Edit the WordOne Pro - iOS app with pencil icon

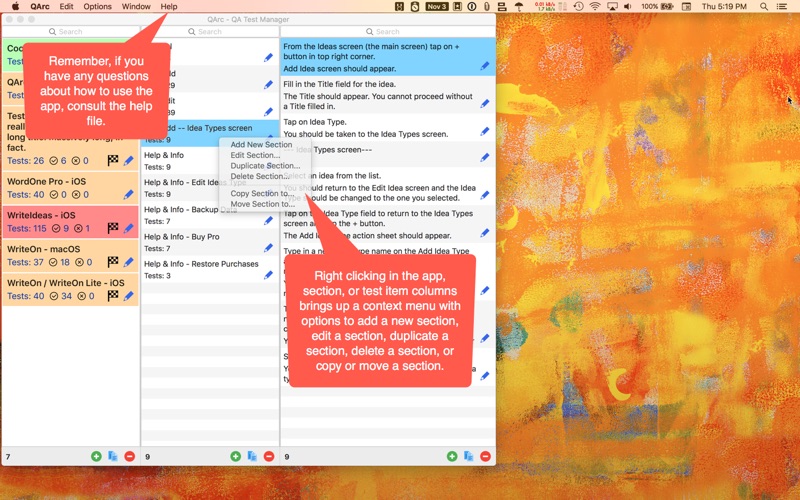pos(128,194)
